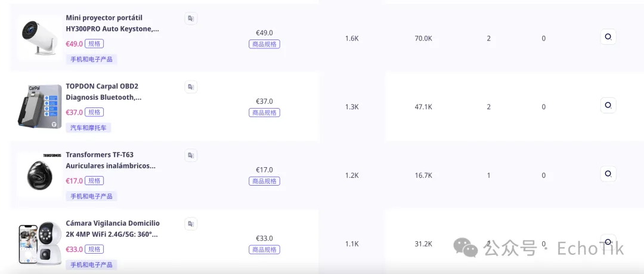Click 商品规格 under the €17.0 price
The width and height of the screenshot is (644, 274).
click(x=264, y=181)
